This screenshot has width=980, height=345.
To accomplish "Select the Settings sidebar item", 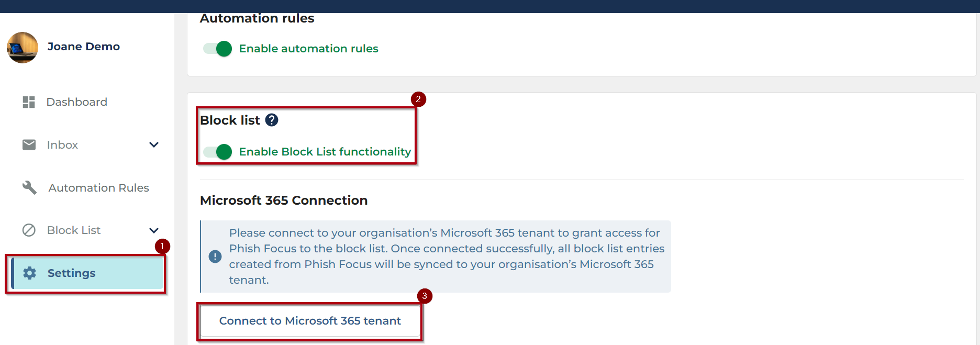I will [x=72, y=273].
